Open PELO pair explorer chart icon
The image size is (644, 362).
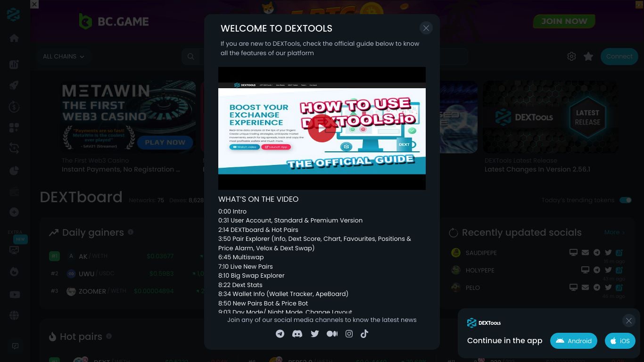point(619,288)
